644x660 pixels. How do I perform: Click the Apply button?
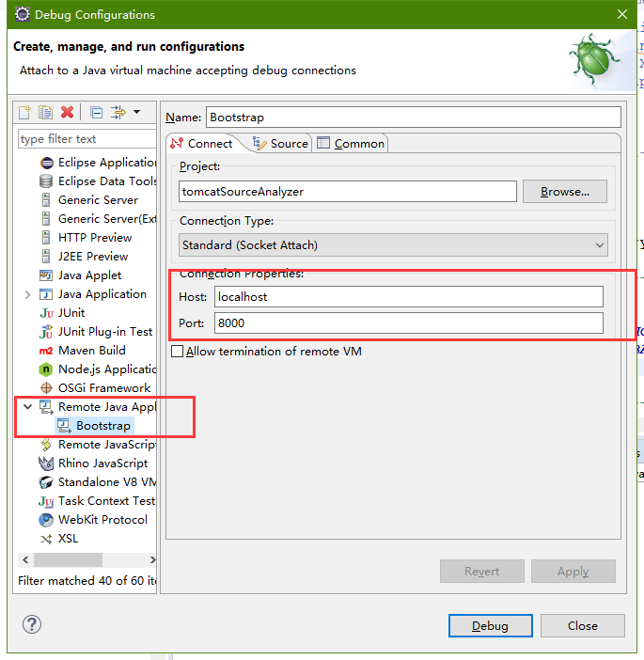[573, 572]
